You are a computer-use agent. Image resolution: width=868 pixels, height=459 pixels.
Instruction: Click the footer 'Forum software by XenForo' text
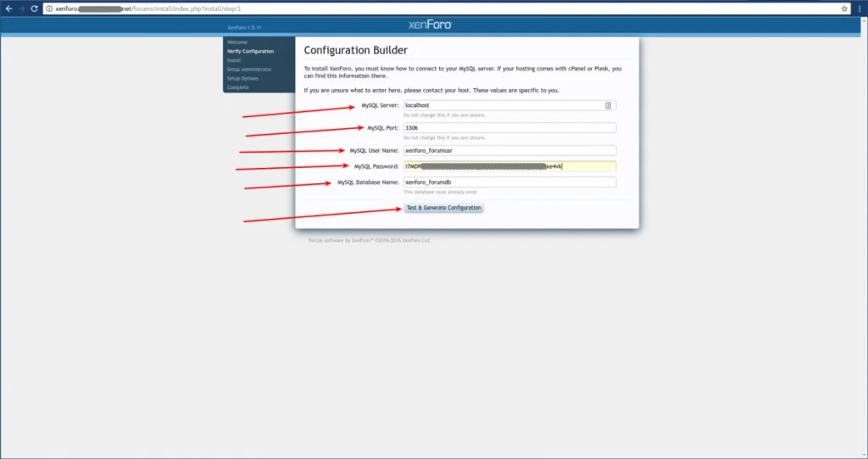point(370,241)
